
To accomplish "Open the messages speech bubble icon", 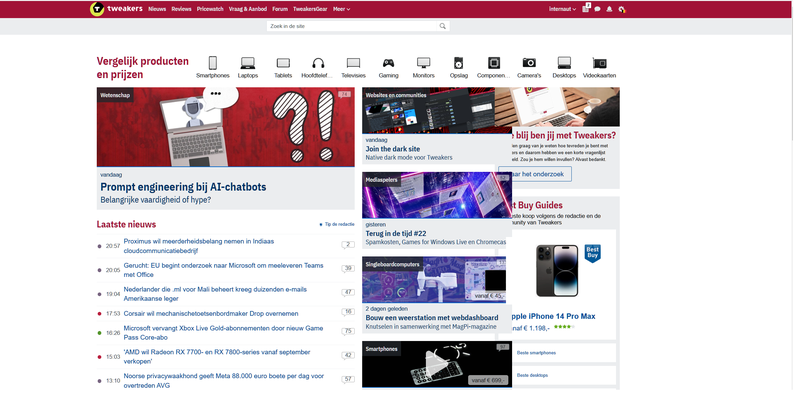I will (597, 8).
